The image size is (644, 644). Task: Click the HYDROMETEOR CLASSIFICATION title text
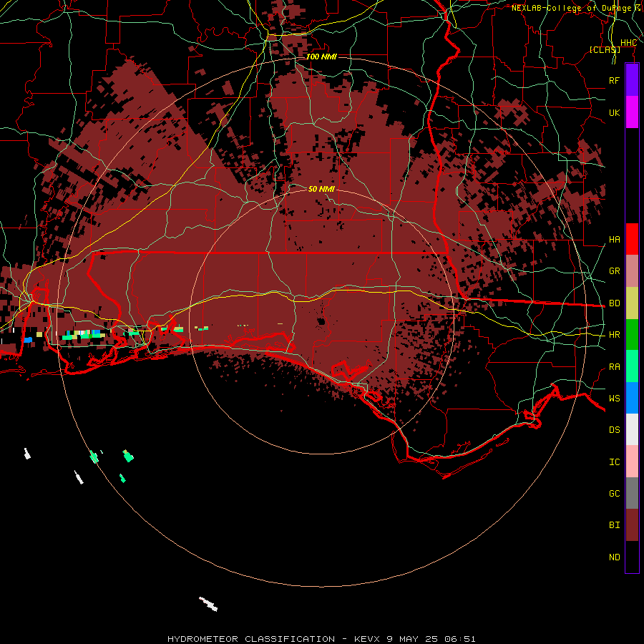tap(251, 639)
